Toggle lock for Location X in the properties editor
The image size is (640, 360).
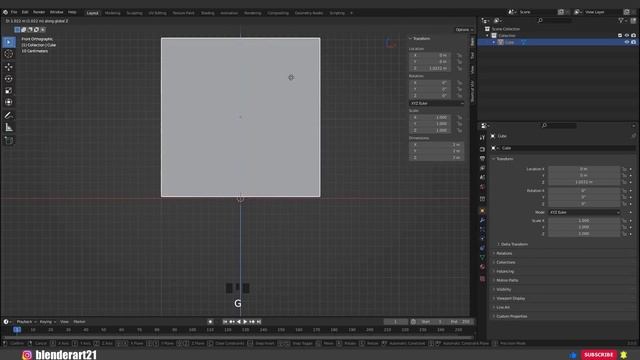(x=624, y=169)
